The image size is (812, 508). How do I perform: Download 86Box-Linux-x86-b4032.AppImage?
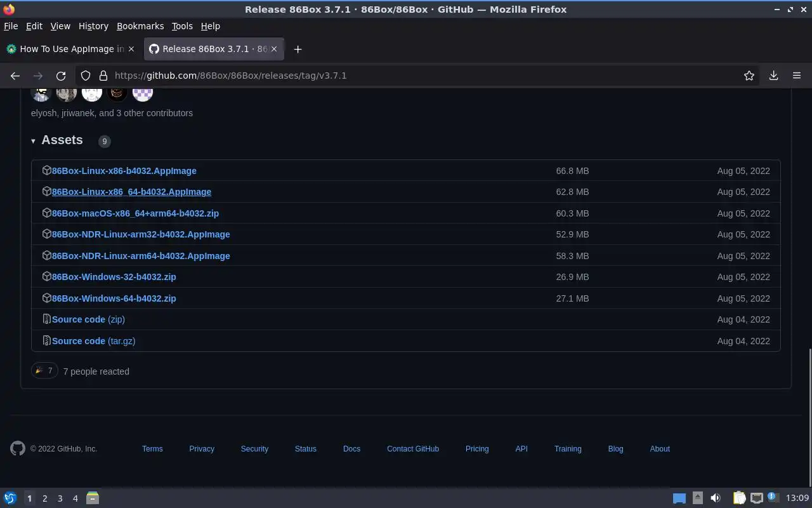pyautogui.click(x=124, y=171)
